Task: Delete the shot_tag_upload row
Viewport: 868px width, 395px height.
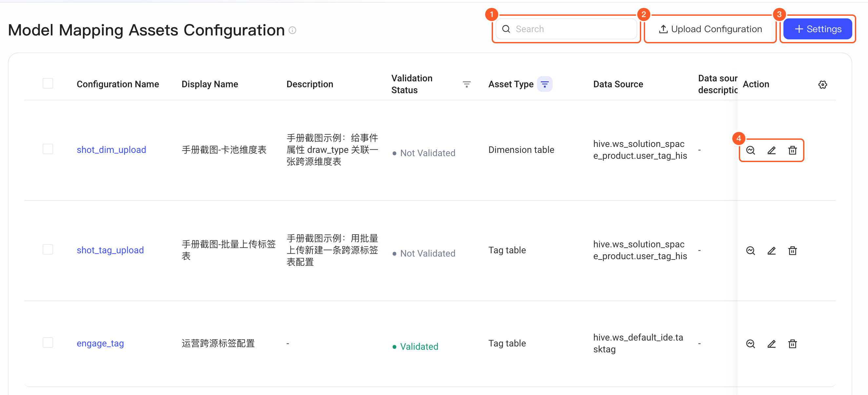Action: [793, 251]
